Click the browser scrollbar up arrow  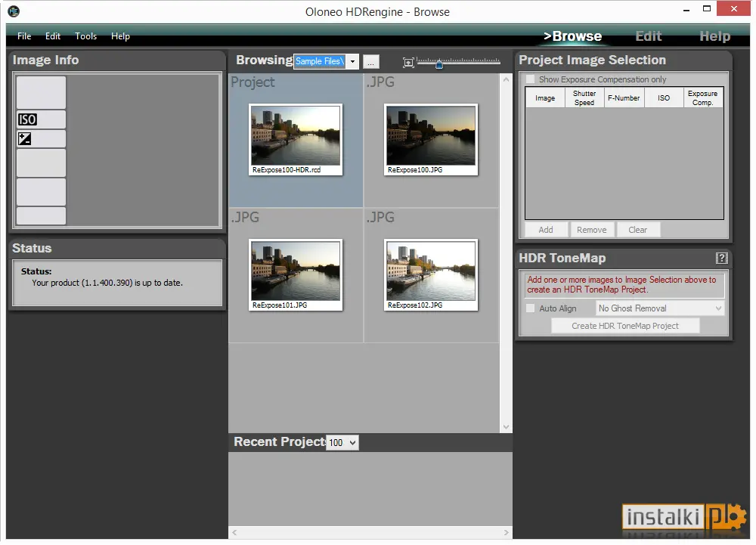[506, 79]
